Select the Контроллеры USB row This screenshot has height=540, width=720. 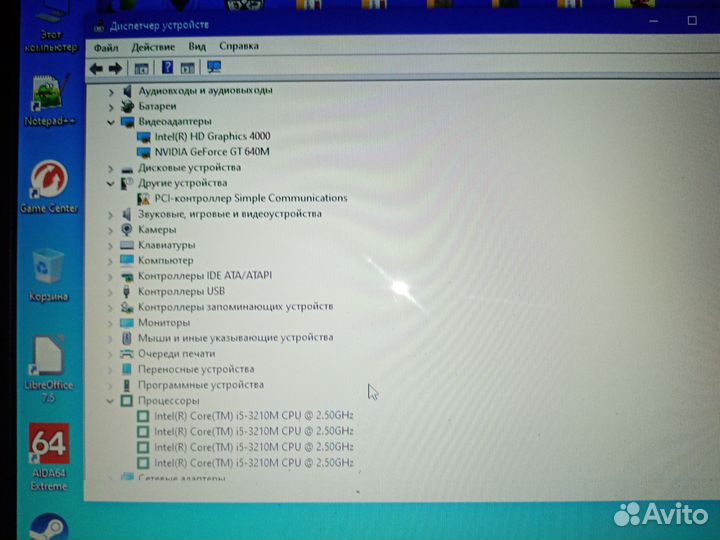pos(173,292)
